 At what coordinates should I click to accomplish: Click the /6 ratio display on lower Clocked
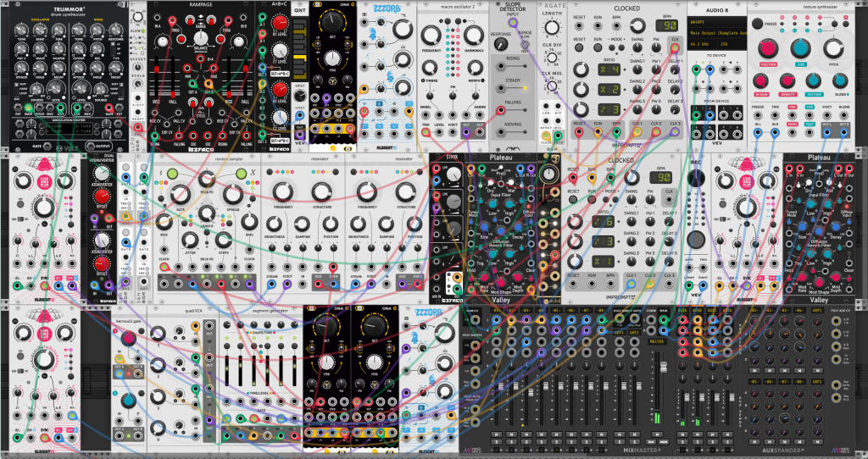click(602, 221)
